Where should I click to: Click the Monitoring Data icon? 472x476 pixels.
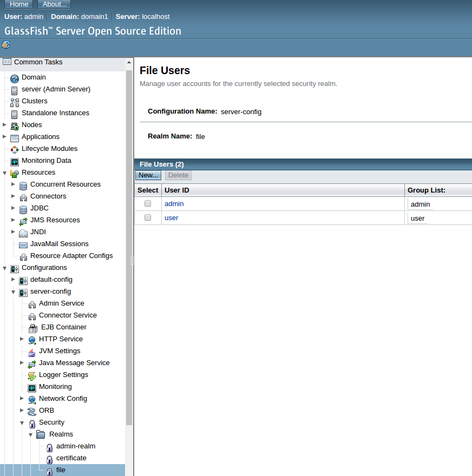14,162
